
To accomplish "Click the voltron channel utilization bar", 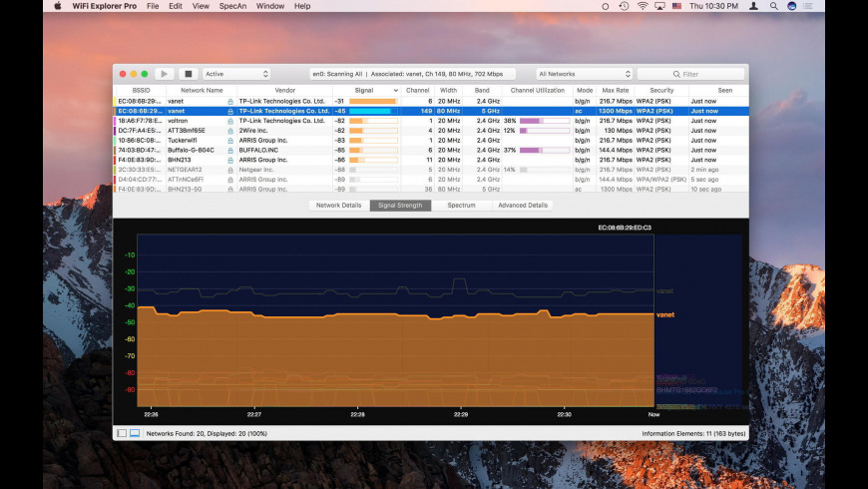I will pos(545,121).
